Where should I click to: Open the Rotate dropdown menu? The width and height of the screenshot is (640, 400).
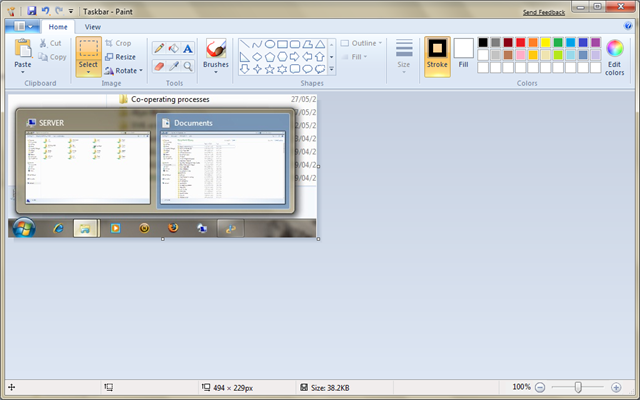(x=124, y=71)
